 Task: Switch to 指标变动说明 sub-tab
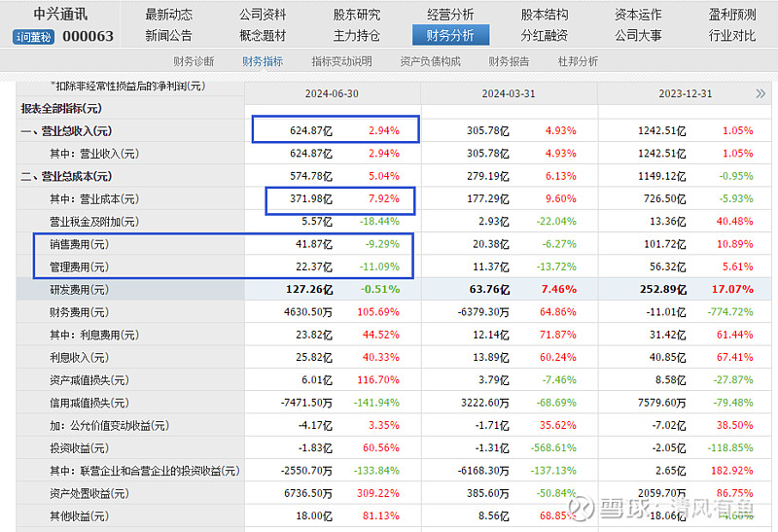tap(341, 61)
